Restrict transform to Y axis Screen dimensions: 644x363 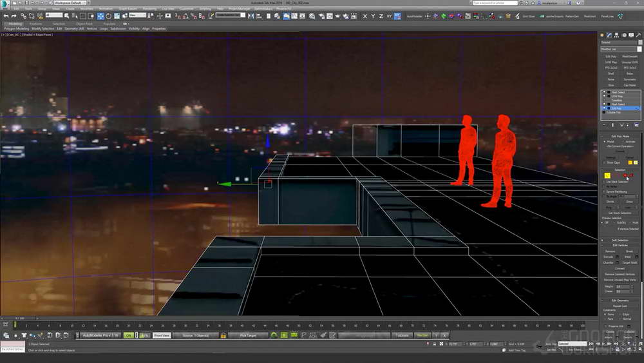pos(373,16)
